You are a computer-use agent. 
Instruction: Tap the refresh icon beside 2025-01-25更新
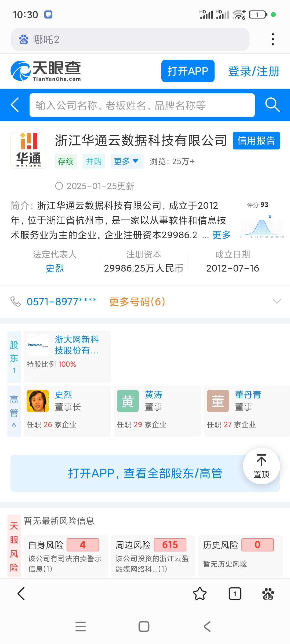(59, 186)
